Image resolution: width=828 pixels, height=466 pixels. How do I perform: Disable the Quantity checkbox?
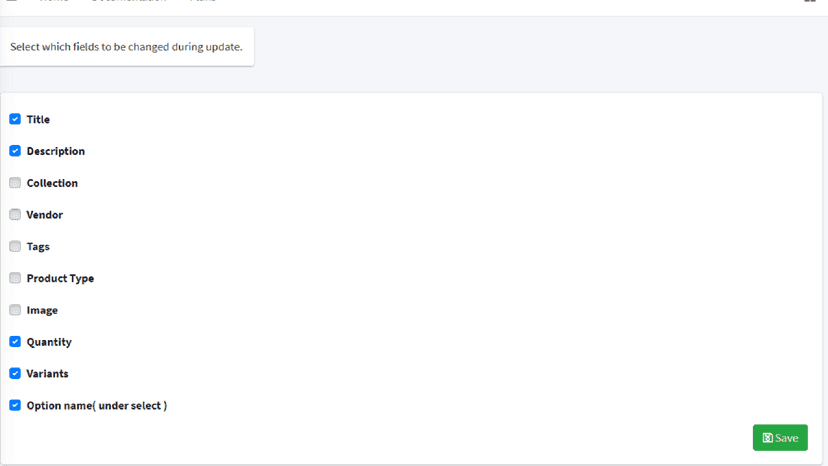[x=15, y=341]
